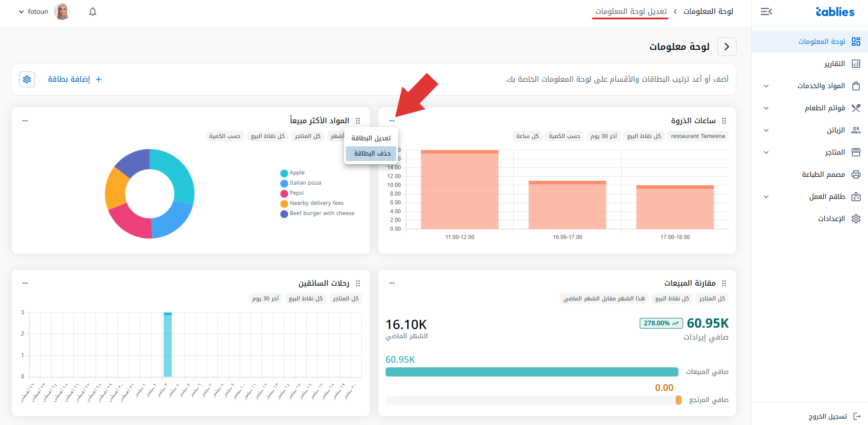Viewport: 868px width, 425px height.
Task: Collapse the sidebar menu icon
Action: point(767,12)
